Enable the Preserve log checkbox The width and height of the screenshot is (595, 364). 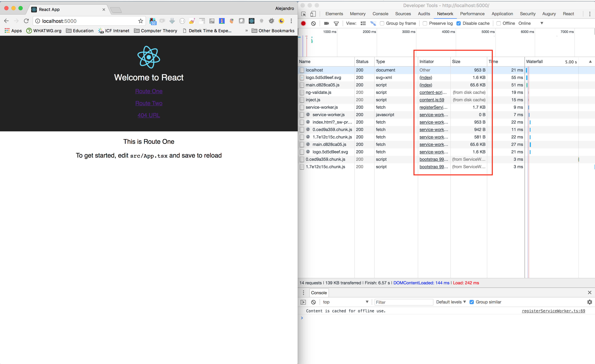coord(425,23)
